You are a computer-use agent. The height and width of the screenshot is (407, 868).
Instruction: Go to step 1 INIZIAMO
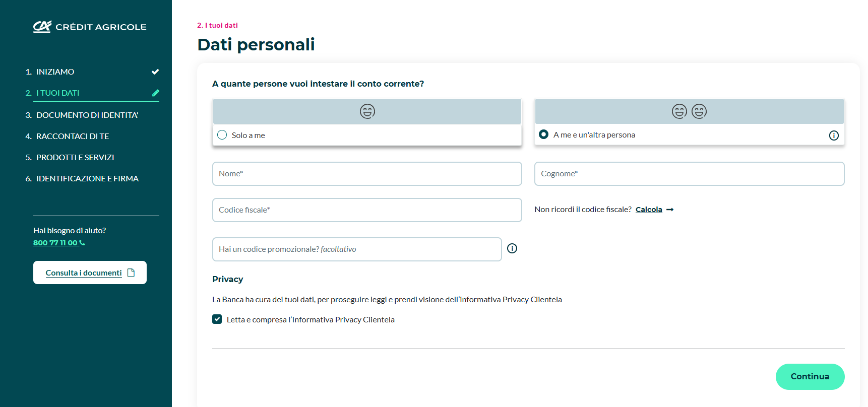tap(55, 72)
